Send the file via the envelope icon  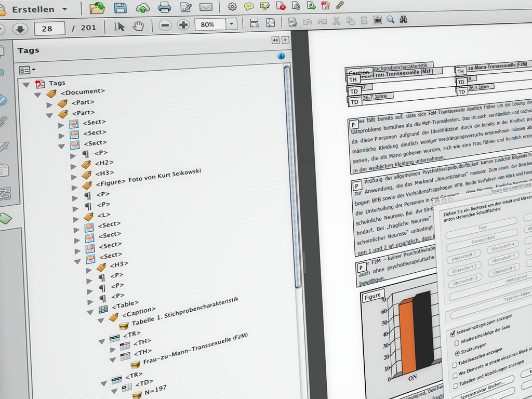point(206,6)
